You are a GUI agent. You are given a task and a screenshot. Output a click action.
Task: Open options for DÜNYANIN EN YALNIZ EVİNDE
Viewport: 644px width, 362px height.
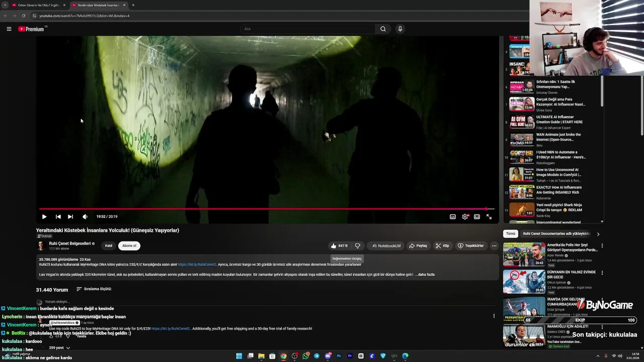tap(602, 273)
